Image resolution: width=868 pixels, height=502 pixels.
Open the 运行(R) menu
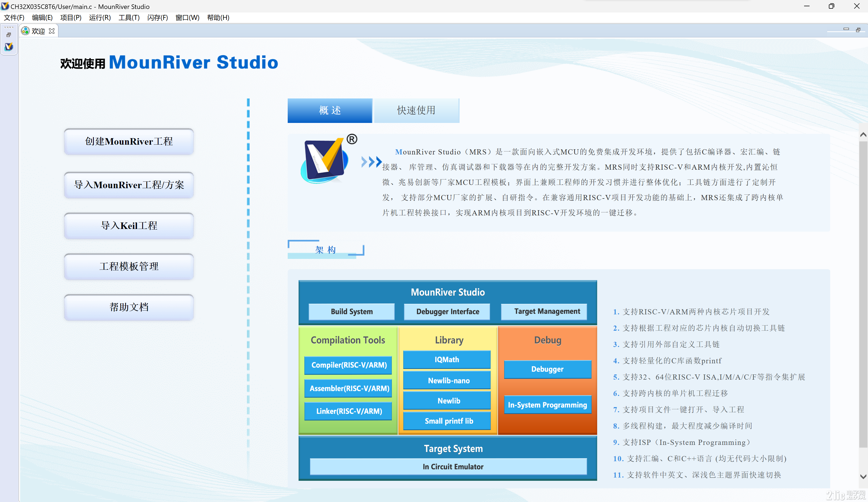pyautogui.click(x=100, y=18)
